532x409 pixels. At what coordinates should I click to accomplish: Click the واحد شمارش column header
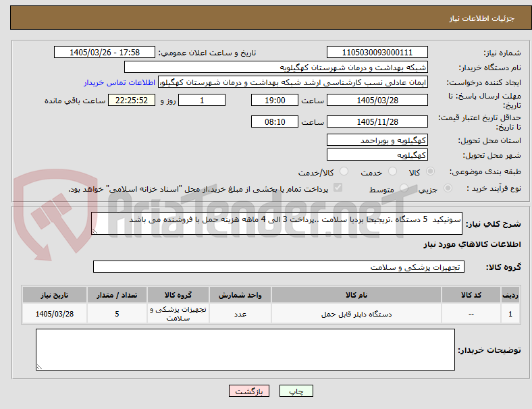pyautogui.click(x=240, y=295)
